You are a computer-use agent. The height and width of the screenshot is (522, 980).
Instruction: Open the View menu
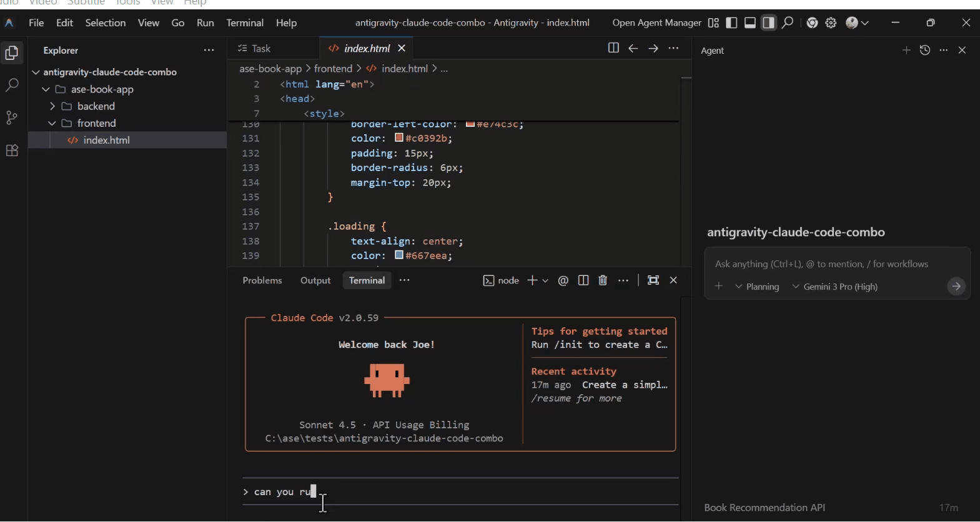click(149, 23)
